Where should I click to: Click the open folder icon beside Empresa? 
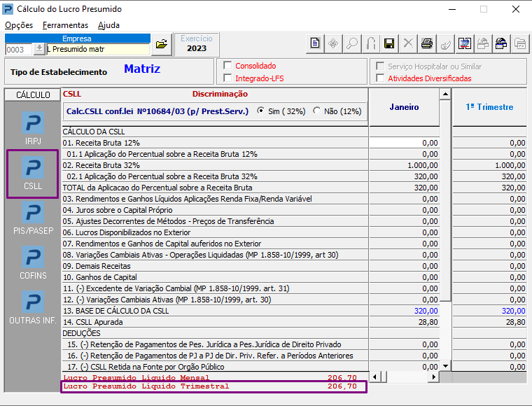point(162,44)
